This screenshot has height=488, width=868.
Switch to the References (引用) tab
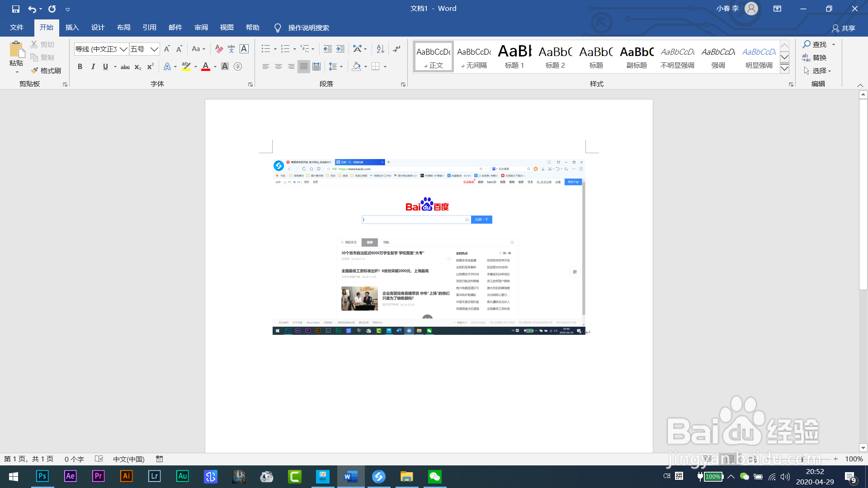coord(150,28)
